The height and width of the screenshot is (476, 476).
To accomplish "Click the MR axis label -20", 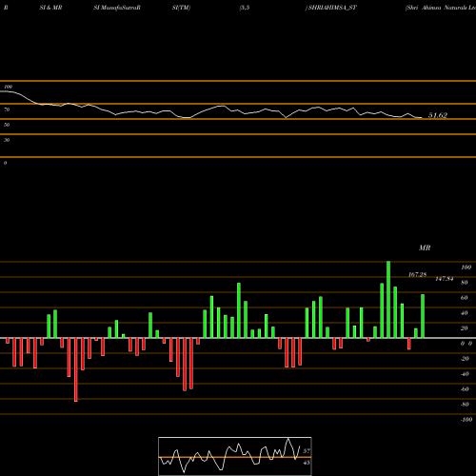I will [x=465, y=359].
